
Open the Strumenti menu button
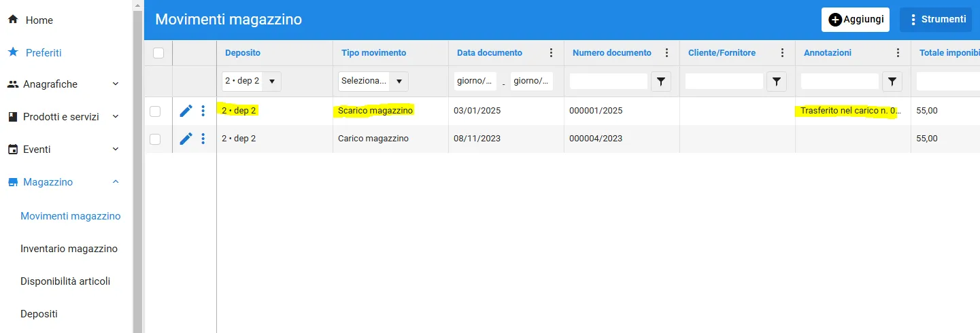click(x=936, y=20)
